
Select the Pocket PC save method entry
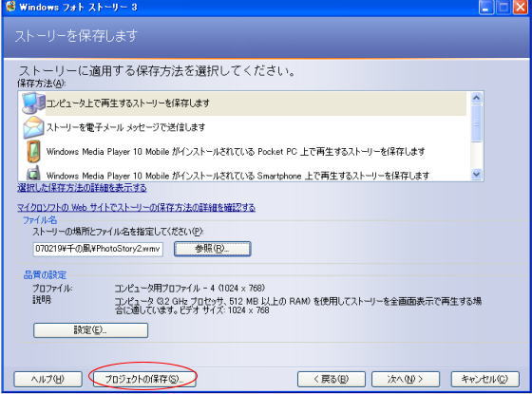[242, 151]
